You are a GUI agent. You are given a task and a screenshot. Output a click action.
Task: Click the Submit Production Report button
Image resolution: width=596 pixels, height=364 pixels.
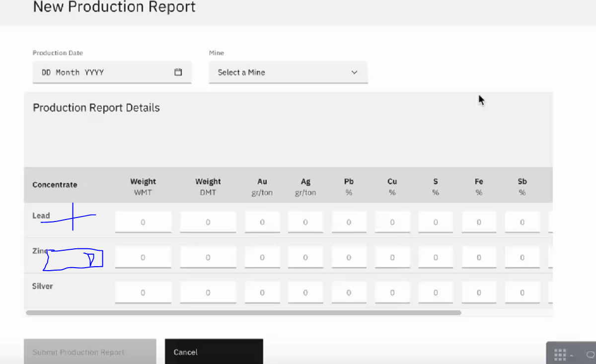click(90, 352)
